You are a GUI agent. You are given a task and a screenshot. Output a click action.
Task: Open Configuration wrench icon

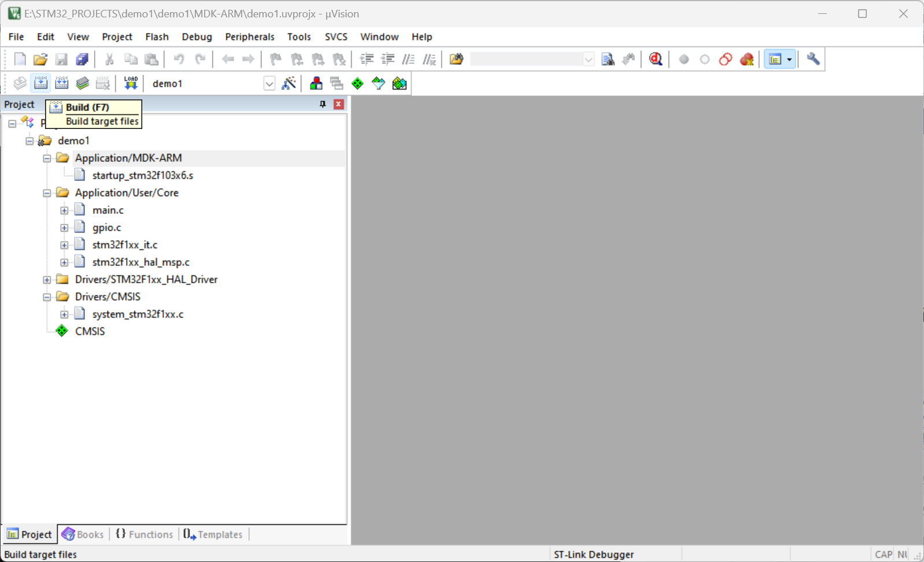(813, 59)
